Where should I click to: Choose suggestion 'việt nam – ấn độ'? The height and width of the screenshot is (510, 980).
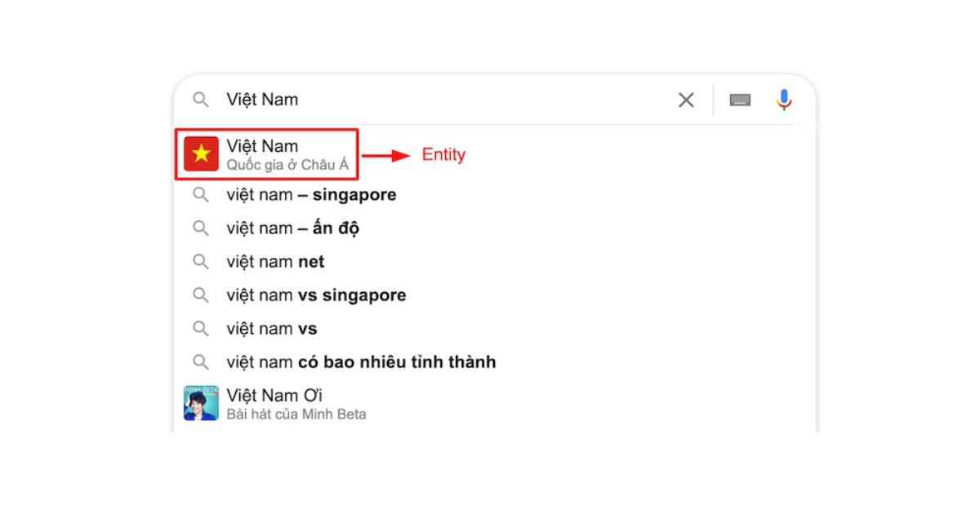[292, 228]
